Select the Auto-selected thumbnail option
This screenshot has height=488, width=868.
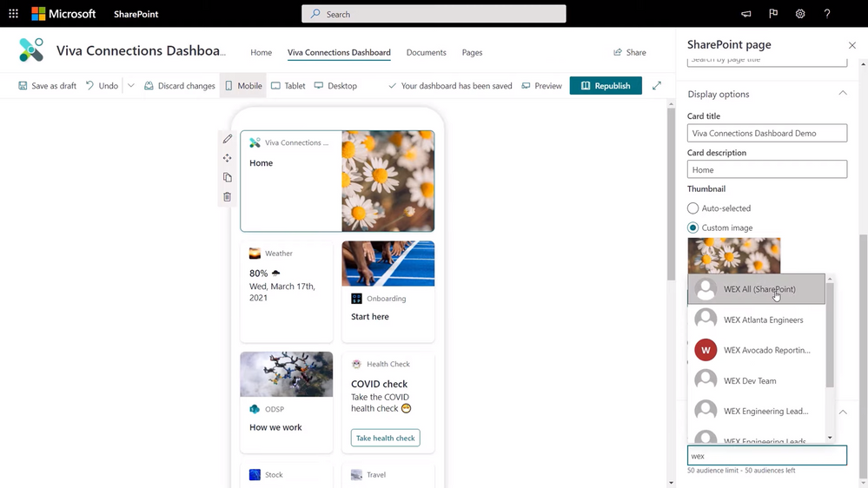pyautogui.click(x=693, y=208)
